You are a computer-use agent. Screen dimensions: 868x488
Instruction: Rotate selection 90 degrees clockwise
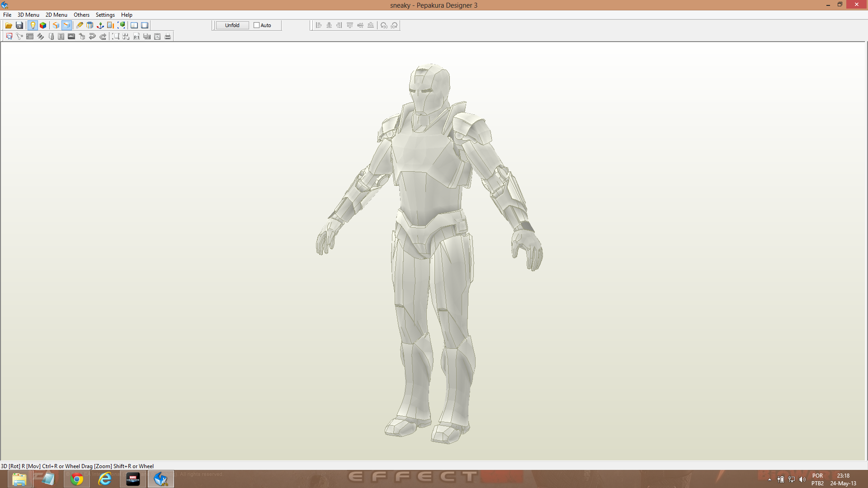click(x=394, y=25)
